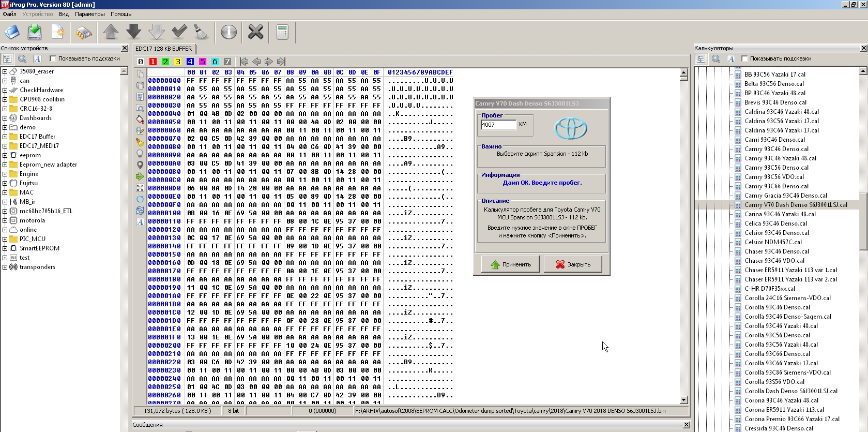Viewport: 868px width, 432px height.
Task: Select red color marker 1
Action: coord(153,62)
